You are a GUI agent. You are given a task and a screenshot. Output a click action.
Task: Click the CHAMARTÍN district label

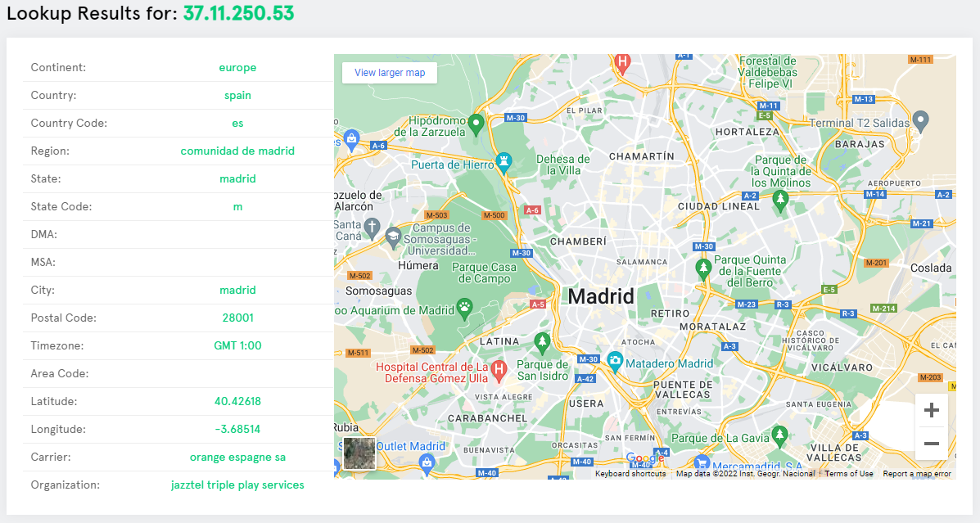point(642,156)
